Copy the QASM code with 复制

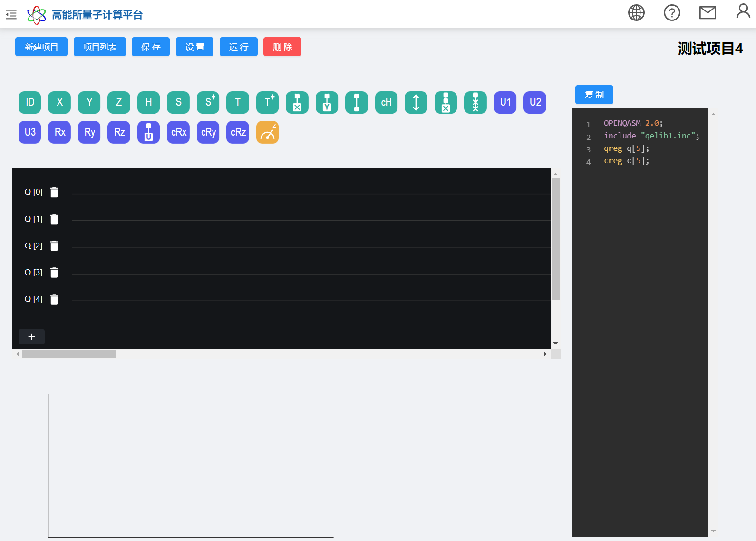point(594,95)
